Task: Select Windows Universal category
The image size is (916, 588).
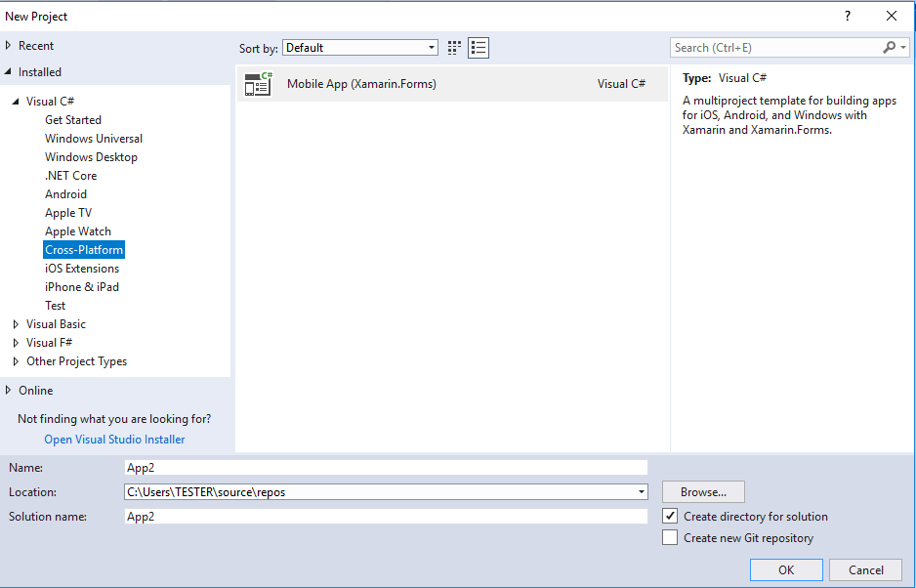Action: (x=94, y=139)
